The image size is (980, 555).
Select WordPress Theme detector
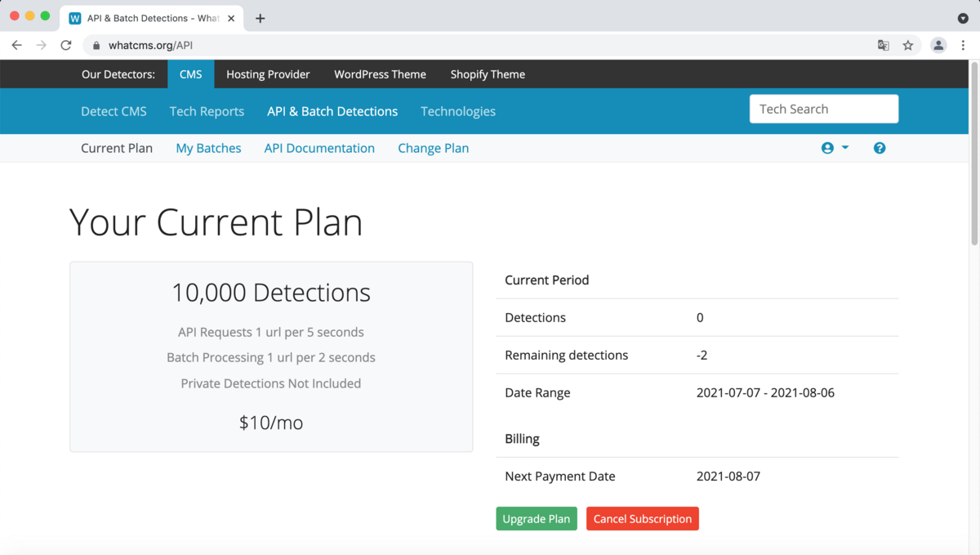tap(380, 74)
